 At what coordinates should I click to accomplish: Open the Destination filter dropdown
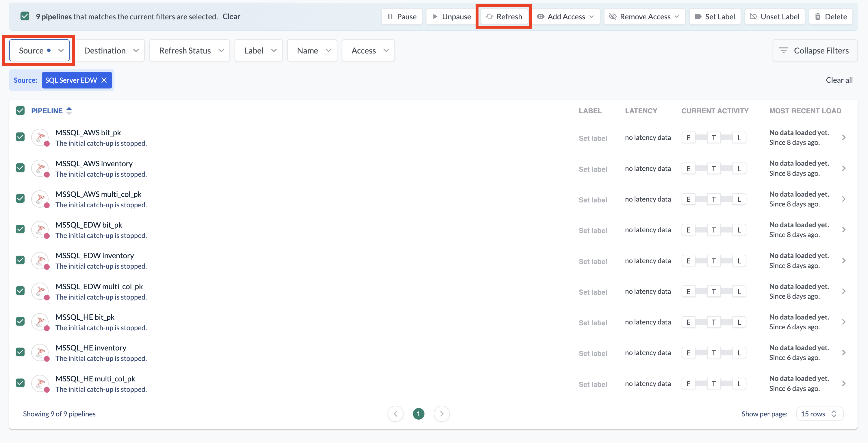[x=111, y=51]
